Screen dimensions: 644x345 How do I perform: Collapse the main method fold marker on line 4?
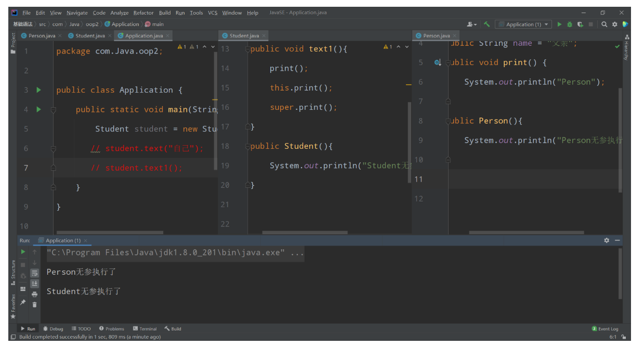tap(53, 110)
